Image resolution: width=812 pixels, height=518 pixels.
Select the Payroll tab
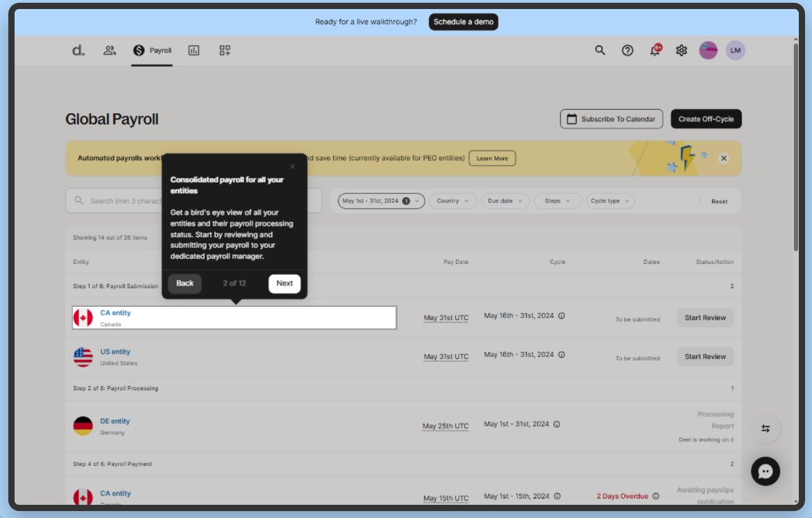tap(153, 50)
